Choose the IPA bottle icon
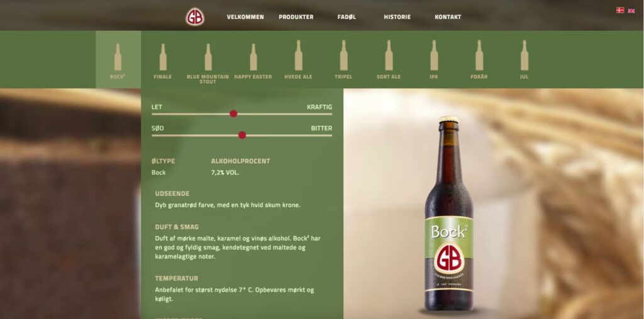Screen dimensions: 644x319 tap(434, 55)
